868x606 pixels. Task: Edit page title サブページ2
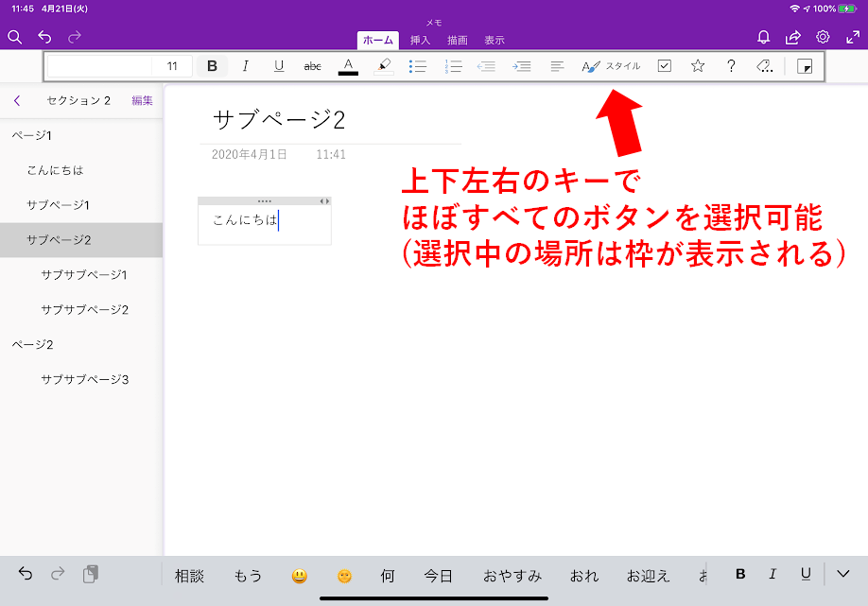click(x=279, y=119)
